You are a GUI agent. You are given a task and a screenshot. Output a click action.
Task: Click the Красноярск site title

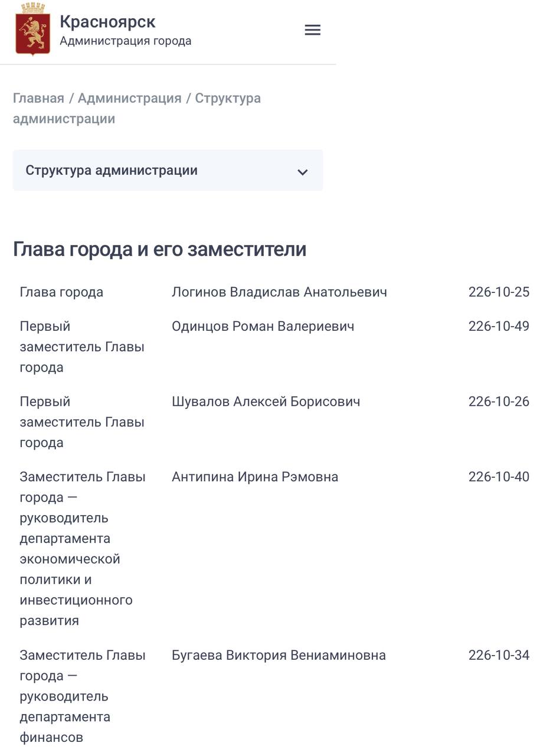click(107, 22)
